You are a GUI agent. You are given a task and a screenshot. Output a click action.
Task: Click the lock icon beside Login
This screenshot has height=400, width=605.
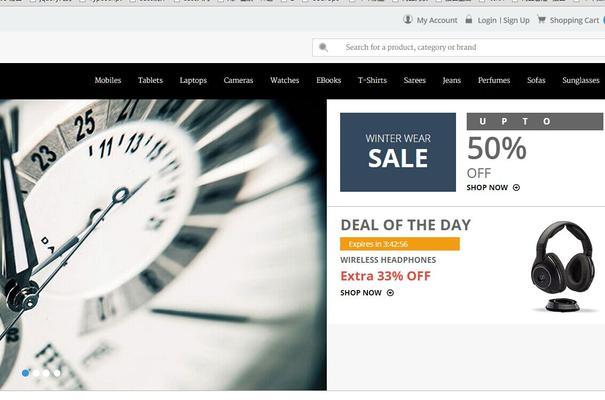468,19
